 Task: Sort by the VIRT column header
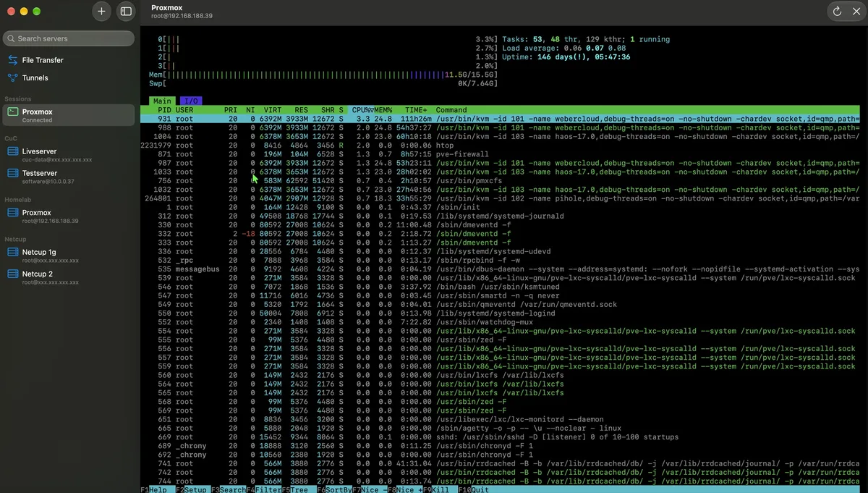coord(273,110)
